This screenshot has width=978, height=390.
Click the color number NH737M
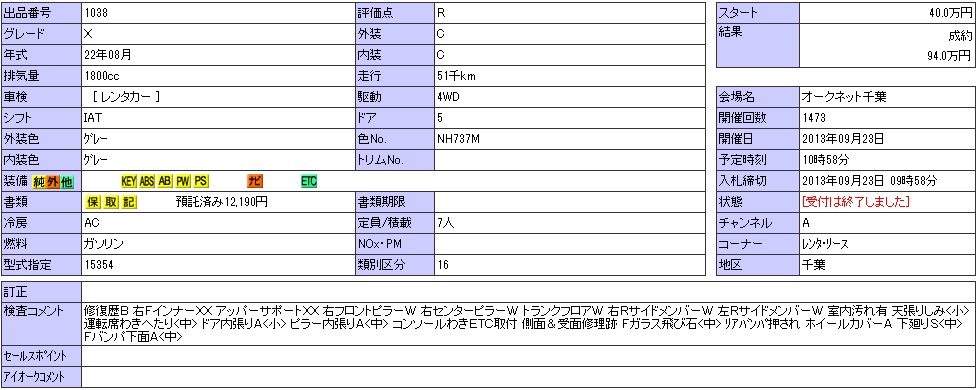point(458,139)
